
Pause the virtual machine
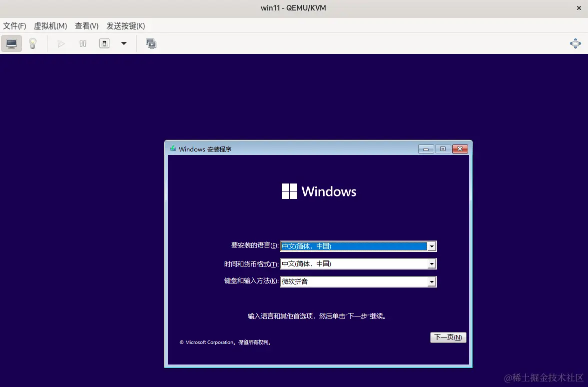point(83,43)
